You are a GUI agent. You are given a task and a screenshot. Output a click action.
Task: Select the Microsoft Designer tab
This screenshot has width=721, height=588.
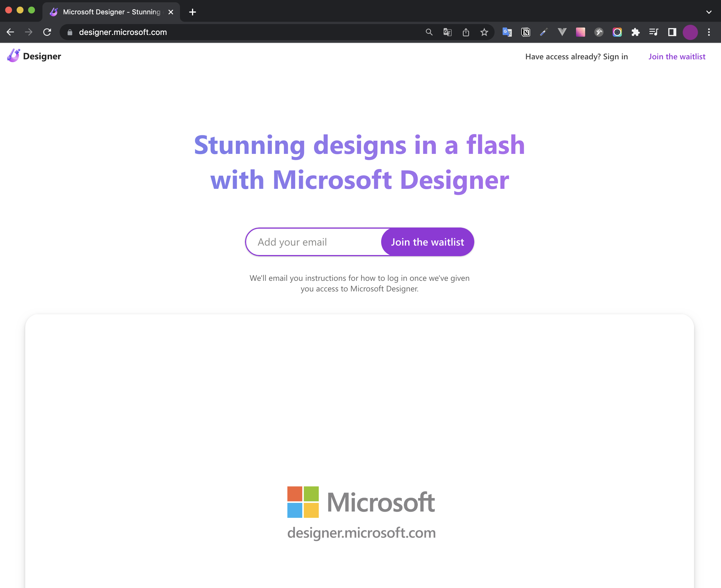(111, 12)
